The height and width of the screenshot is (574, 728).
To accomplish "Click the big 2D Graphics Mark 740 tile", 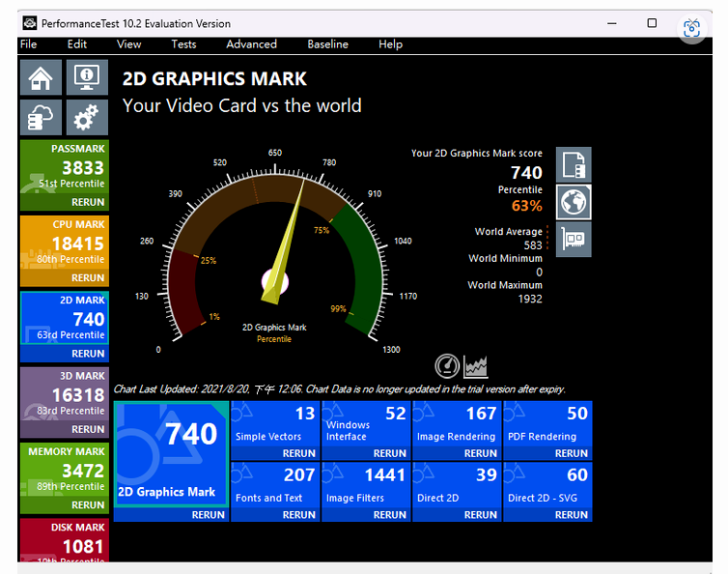I will [x=171, y=454].
